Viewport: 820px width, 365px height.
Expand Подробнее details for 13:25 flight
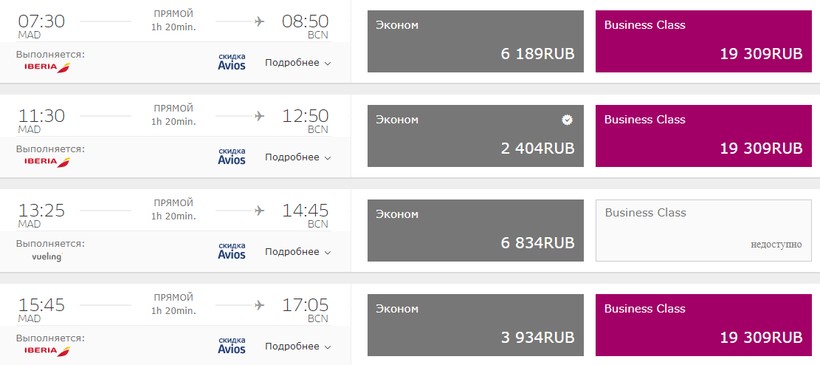coord(298,252)
